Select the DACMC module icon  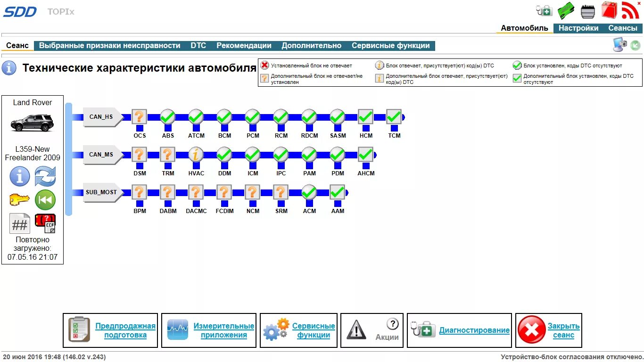(x=196, y=192)
